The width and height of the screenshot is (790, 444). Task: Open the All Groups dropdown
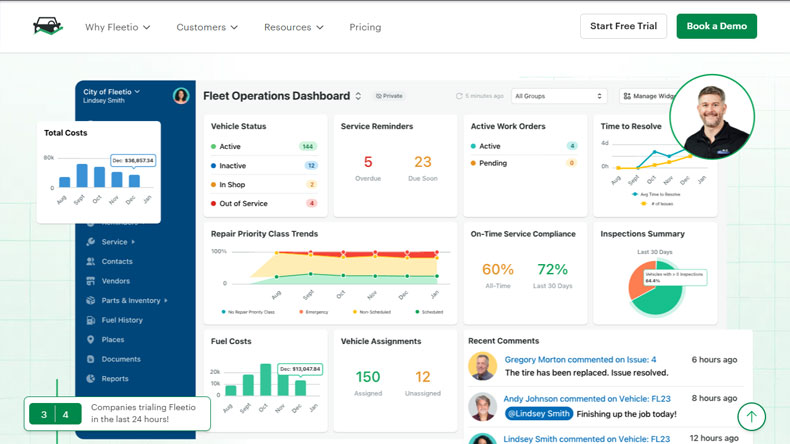558,96
